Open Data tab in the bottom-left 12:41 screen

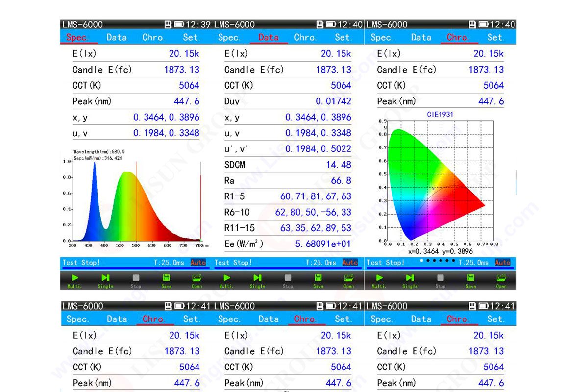click(x=117, y=319)
